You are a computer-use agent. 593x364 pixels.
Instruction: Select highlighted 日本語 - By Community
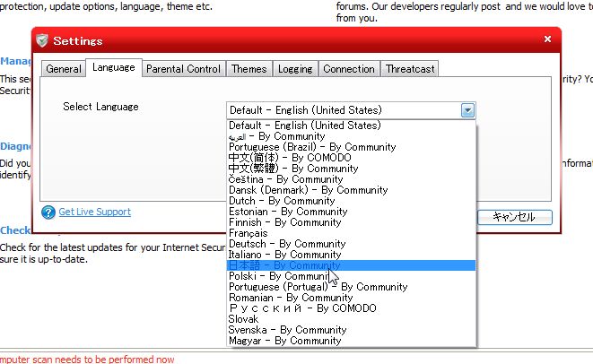click(351, 265)
